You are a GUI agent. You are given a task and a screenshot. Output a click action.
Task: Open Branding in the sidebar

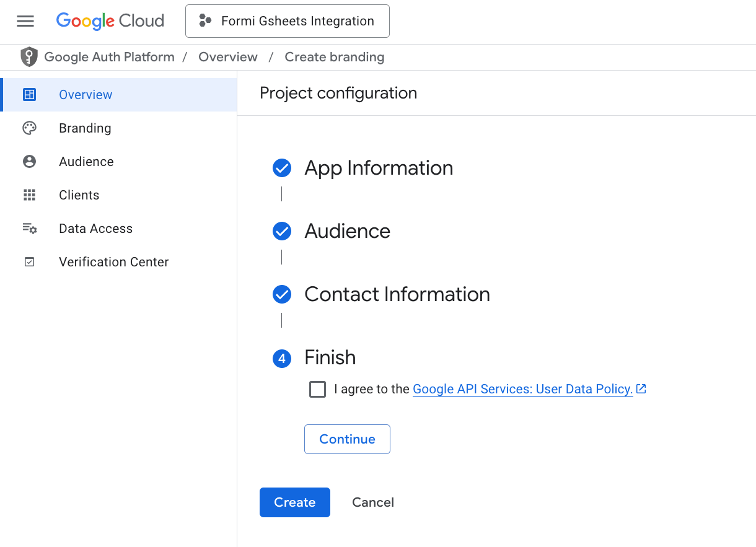(118, 128)
